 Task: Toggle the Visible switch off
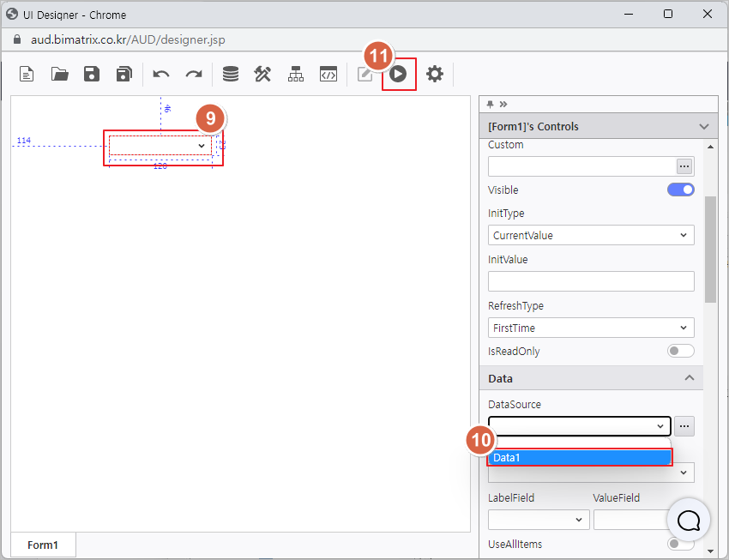coord(680,190)
